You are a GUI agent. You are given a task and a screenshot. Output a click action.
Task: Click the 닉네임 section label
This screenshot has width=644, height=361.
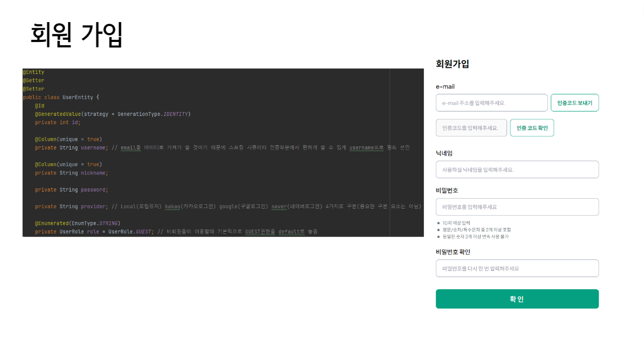coord(445,153)
